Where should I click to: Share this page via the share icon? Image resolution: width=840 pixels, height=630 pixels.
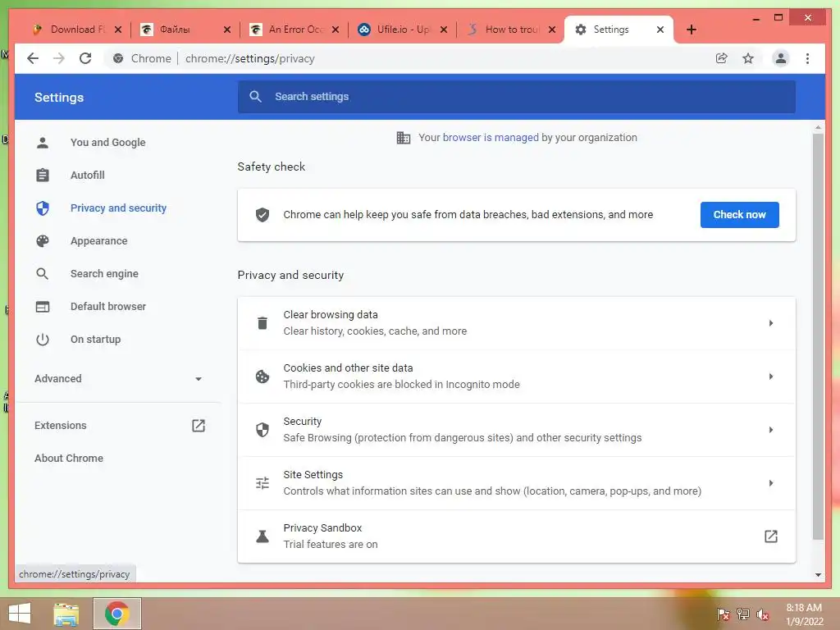coord(722,58)
